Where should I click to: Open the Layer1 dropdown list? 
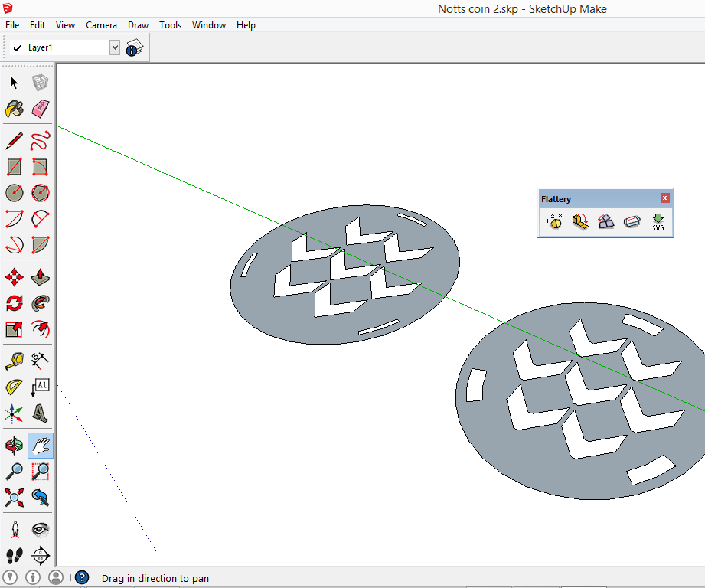pyautogui.click(x=115, y=47)
